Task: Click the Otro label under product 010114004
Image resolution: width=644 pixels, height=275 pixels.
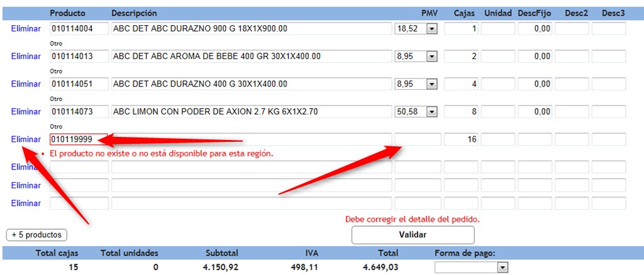Action: (x=56, y=43)
